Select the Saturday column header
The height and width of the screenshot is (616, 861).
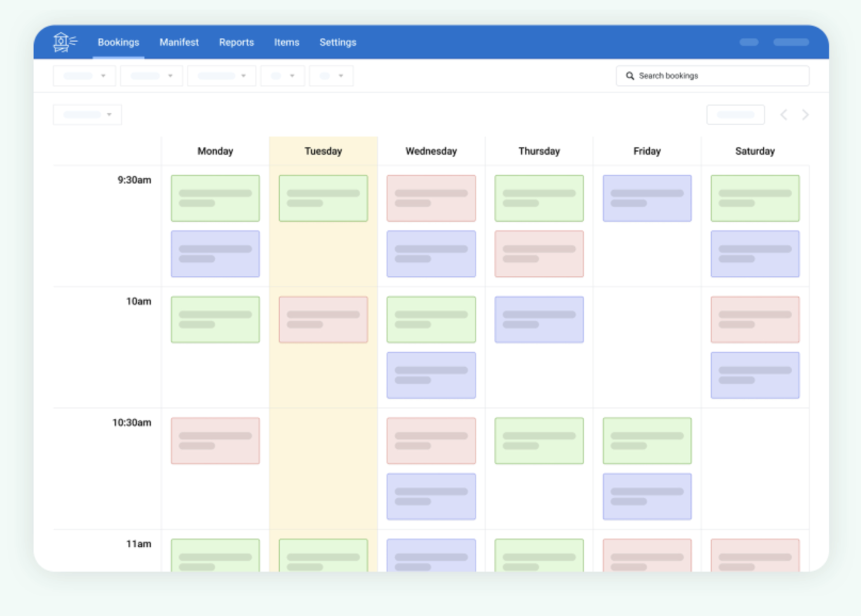pyautogui.click(x=755, y=151)
